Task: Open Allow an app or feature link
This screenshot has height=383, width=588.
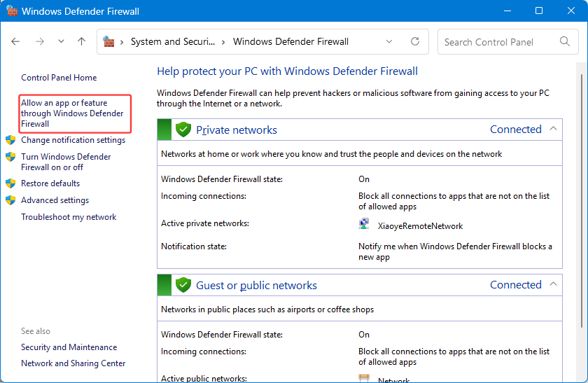Action: (72, 113)
